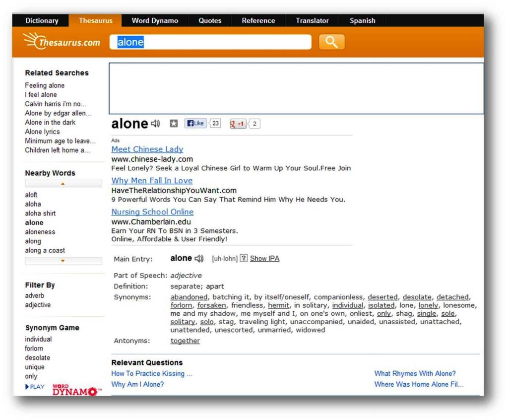Open related search Alone in the dark
This screenshot has height=420, width=508.
coord(50,122)
